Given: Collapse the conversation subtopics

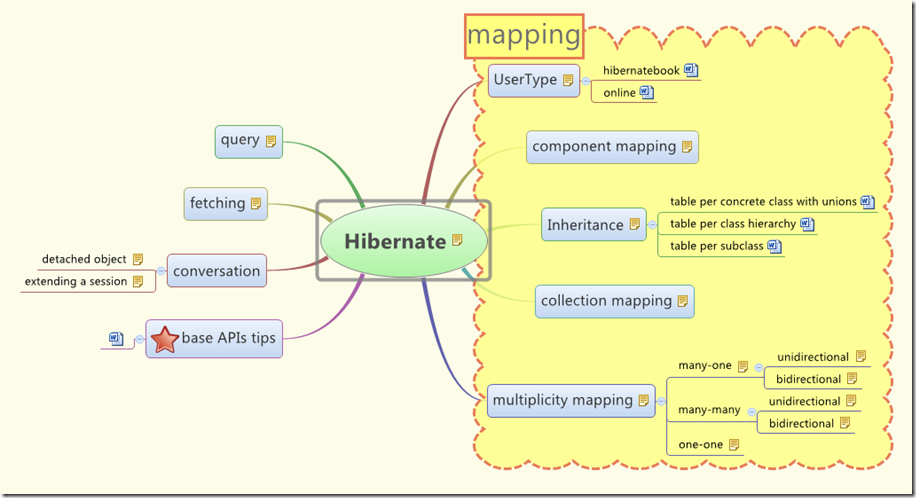Looking at the screenshot, I should (x=161, y=271).
